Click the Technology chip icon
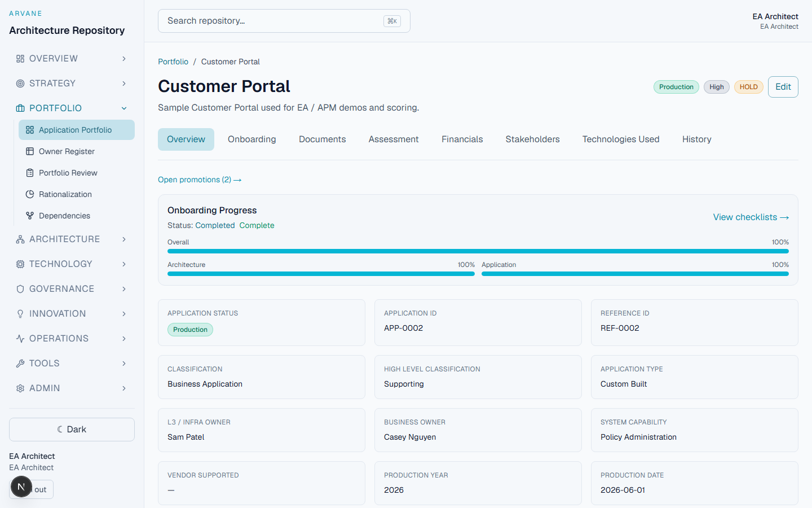 click(20, 264)
